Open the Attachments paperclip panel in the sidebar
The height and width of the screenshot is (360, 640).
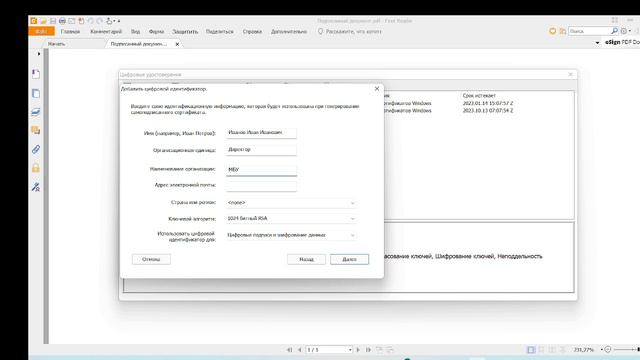[36, 149]
